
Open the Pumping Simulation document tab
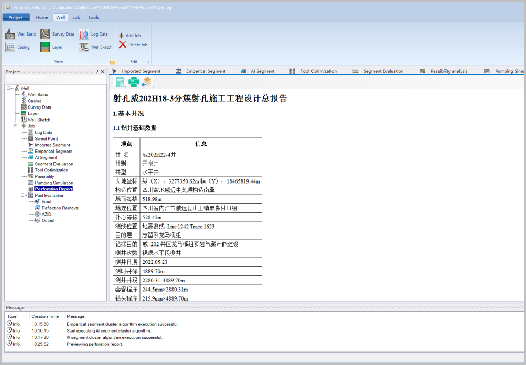coord(504,71)
